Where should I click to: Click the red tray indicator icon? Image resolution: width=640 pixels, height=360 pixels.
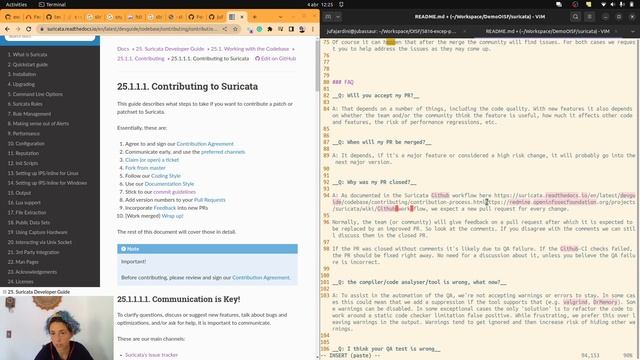click(575, 4)
